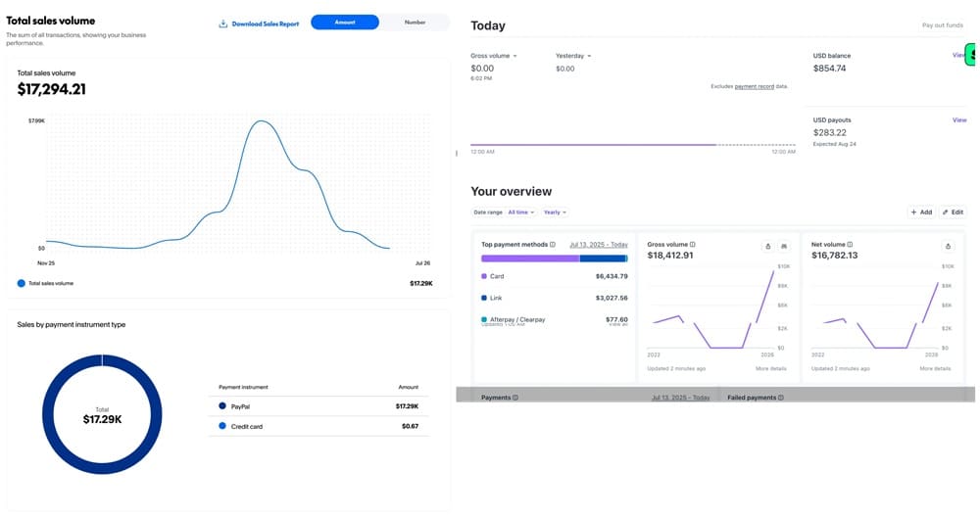Click the second icon on Gross volume card

point(784,246)
